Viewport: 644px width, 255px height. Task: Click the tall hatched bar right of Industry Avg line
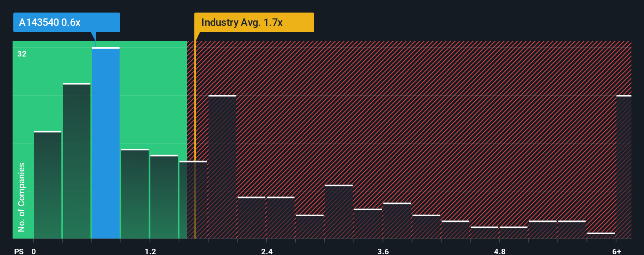222,167
